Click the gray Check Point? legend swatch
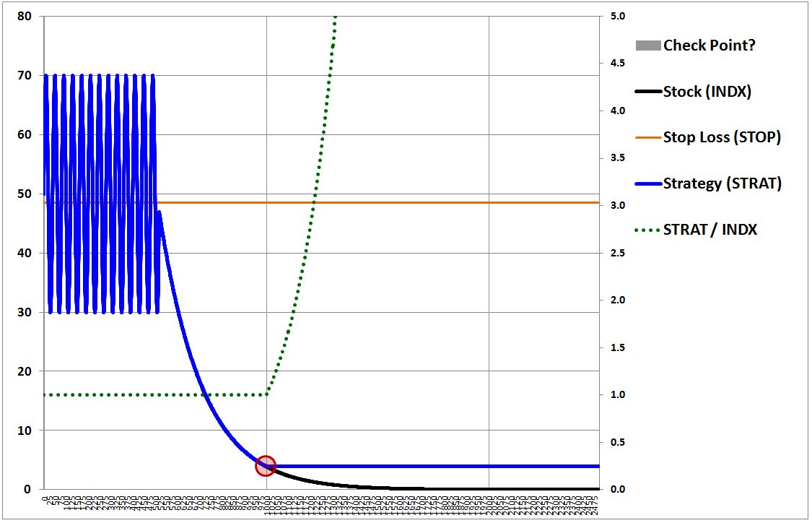The width and height of the screenshot is (812, 523). click(647, 46)
